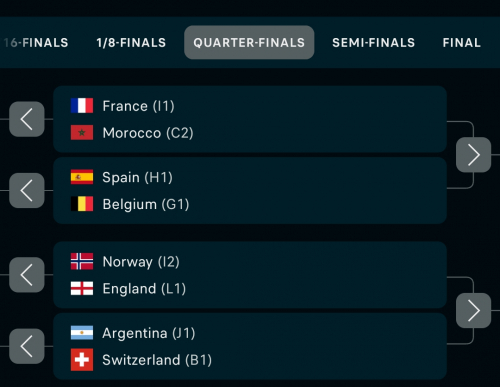The image size is (500, 387).
Task: Click the left arrow beside Spain vs Belgium
Action: click(27, 190)
